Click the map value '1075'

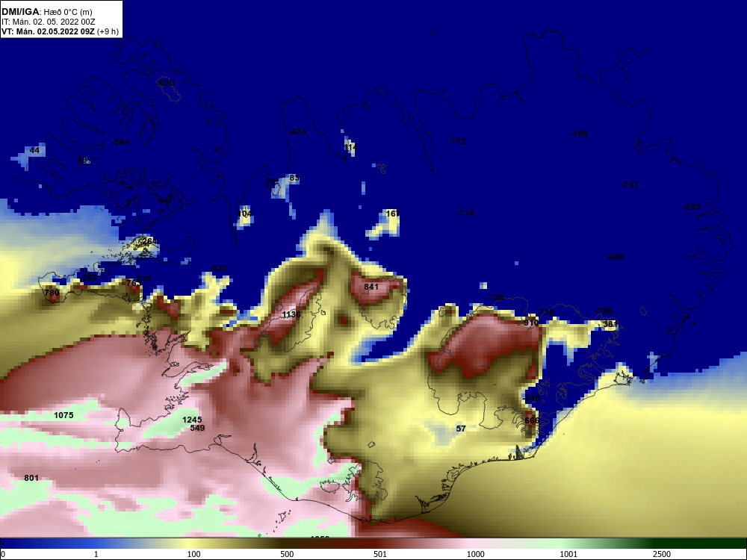pyautogui.click(x=63, y=415)
